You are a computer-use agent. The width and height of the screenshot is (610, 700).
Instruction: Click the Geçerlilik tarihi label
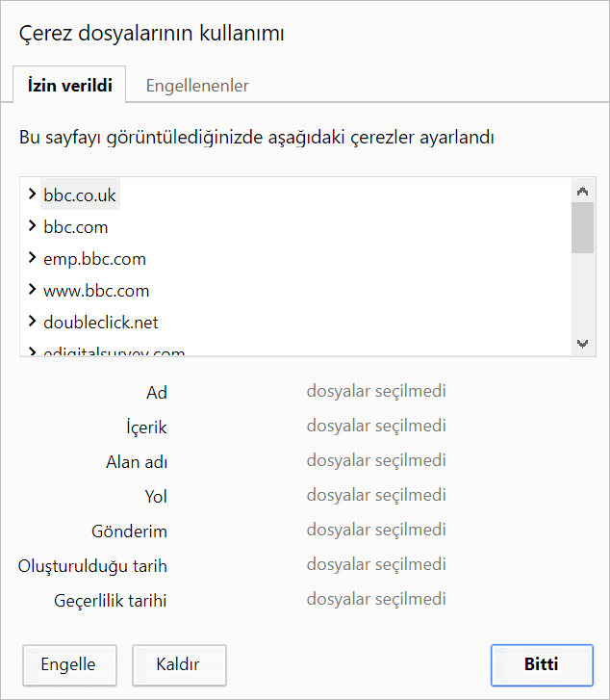(111, 601)
